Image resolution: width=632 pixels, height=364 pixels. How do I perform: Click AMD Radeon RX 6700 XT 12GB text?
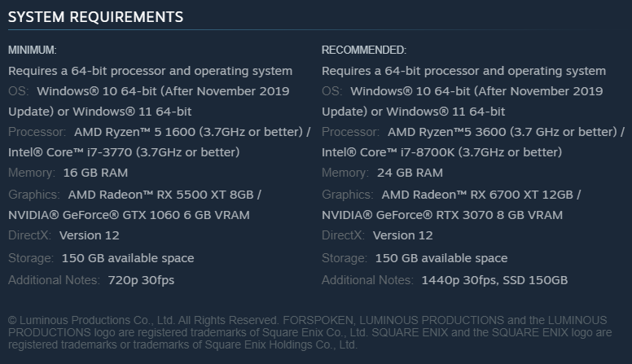(x=481, y=195)
